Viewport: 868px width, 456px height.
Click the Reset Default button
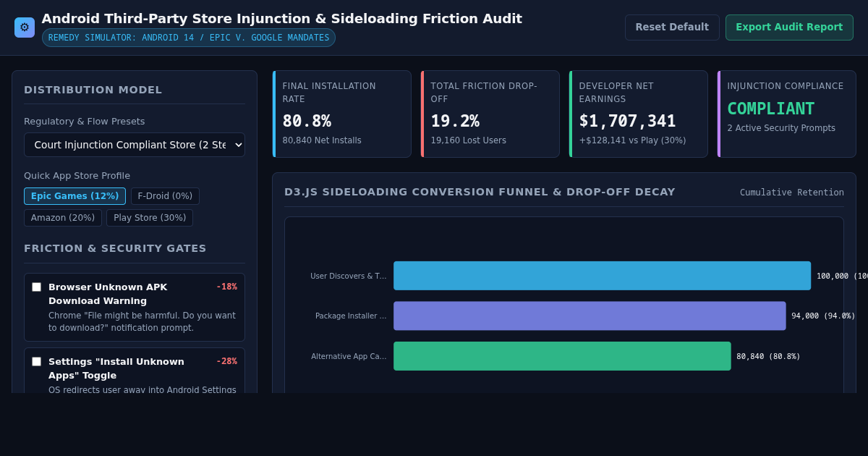[672, 28]
